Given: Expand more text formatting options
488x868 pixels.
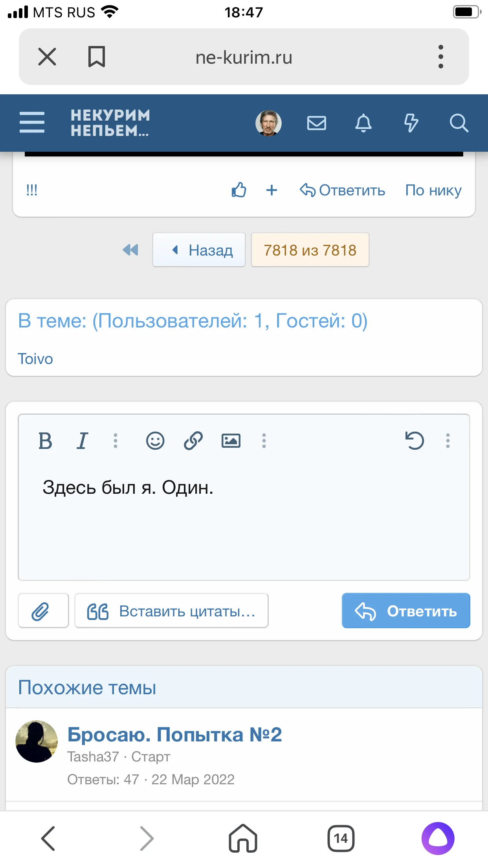Looking at the screenshot, I should pyautogui.click(x=116, y=441).
